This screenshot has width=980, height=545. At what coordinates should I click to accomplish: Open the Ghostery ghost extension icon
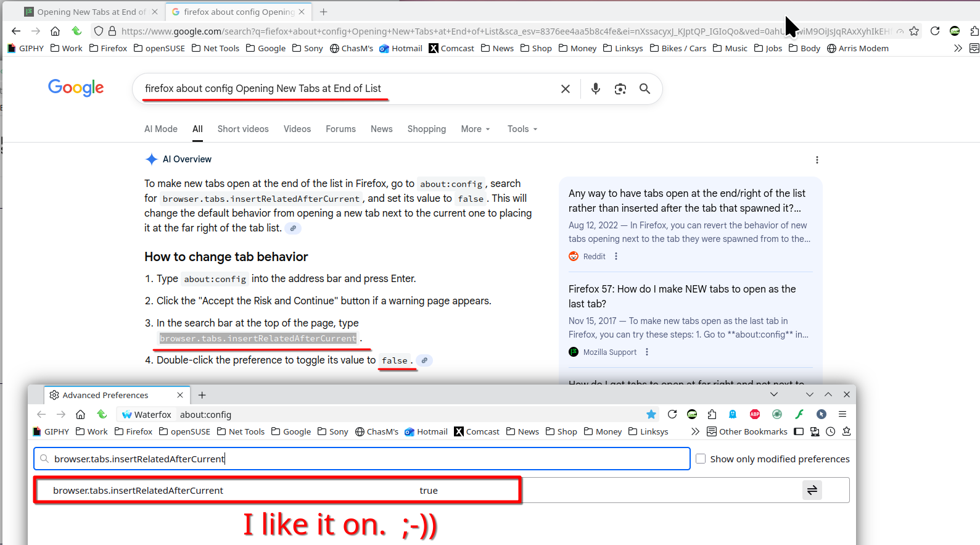point(733,414)
